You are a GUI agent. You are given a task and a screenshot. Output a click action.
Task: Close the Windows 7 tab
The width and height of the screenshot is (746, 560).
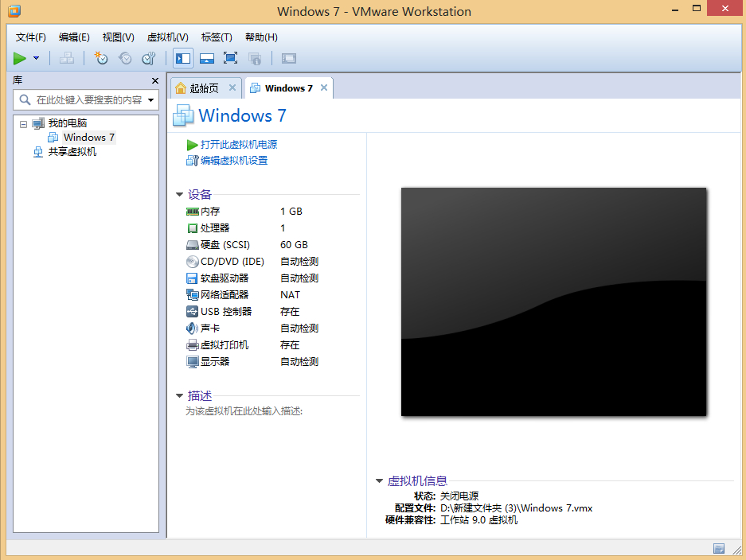[x=324, y=87]
